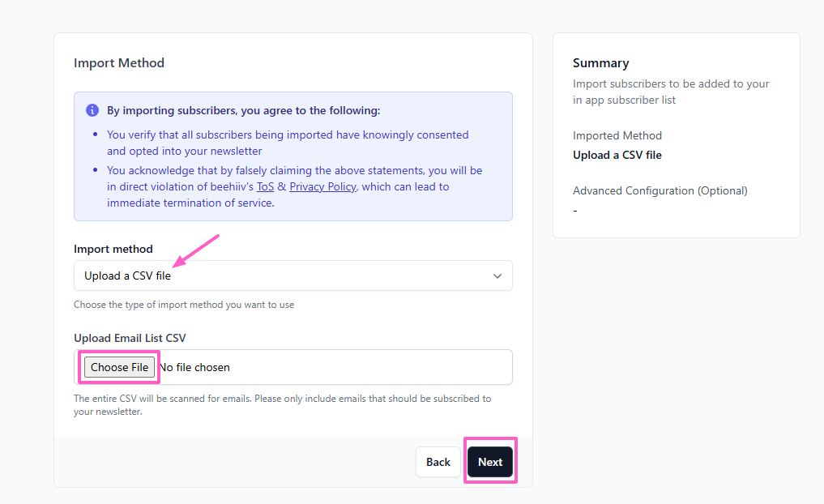Viewport: 824px width, 504px height.
Task: Click the 'No file chosen' upload field
Action: (x=194, y=367)
